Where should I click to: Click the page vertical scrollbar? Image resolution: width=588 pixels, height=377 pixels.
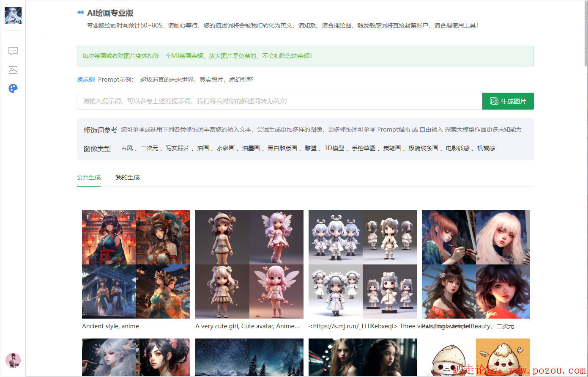click(586, 34)
